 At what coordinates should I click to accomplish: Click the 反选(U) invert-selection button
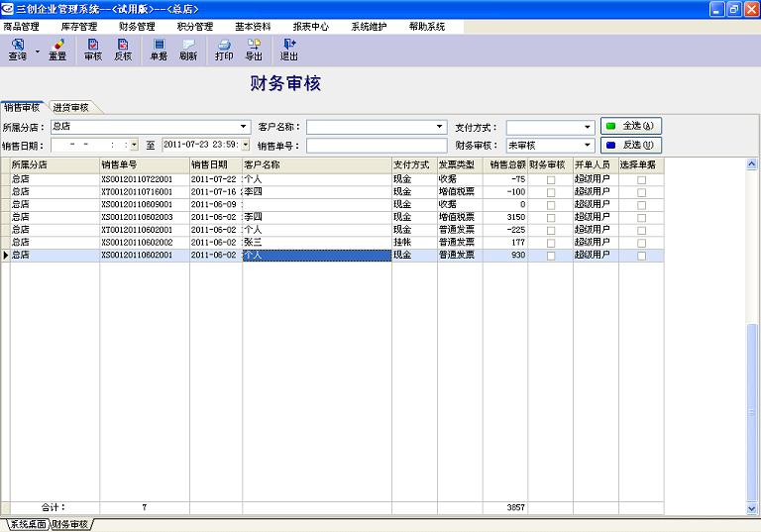point(631,145)
